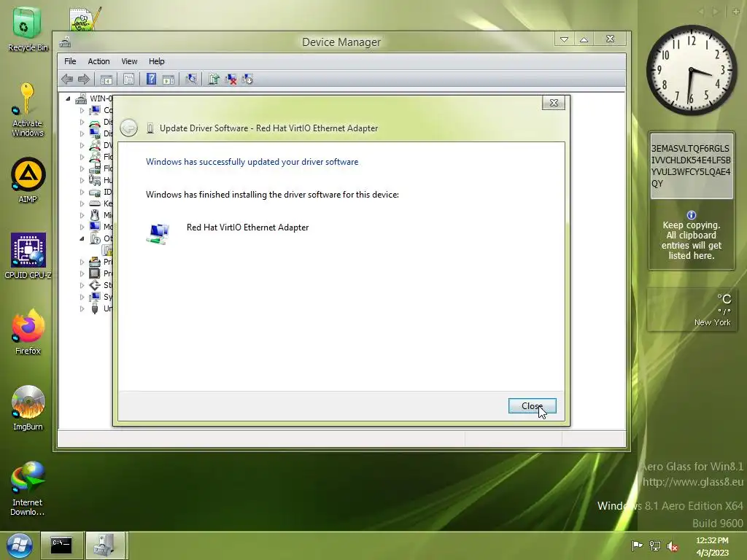Image resolution: width=747 pixels, height=560 pixels.
Task: Toggle the Show/Hide Action Pane toolbar icon
Action: 169,79
